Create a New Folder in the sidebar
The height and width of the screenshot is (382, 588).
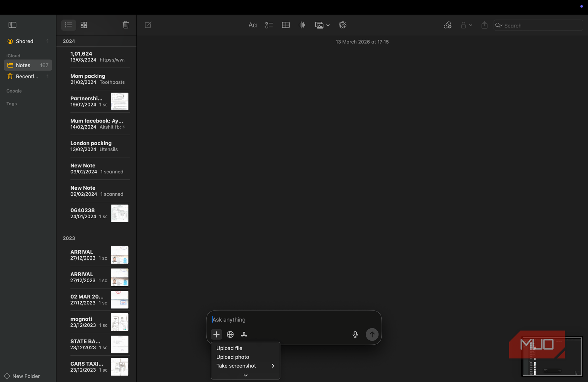pos(22,376)
